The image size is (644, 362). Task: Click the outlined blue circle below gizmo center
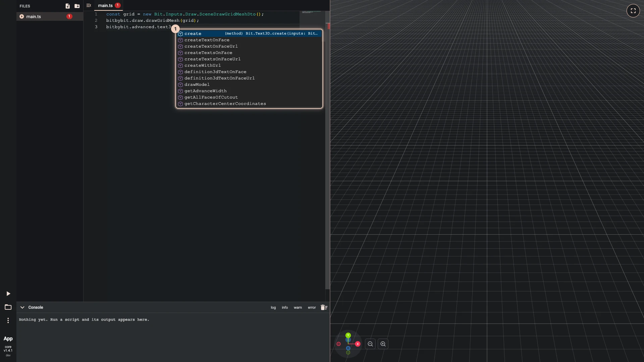tap(348, 348)
